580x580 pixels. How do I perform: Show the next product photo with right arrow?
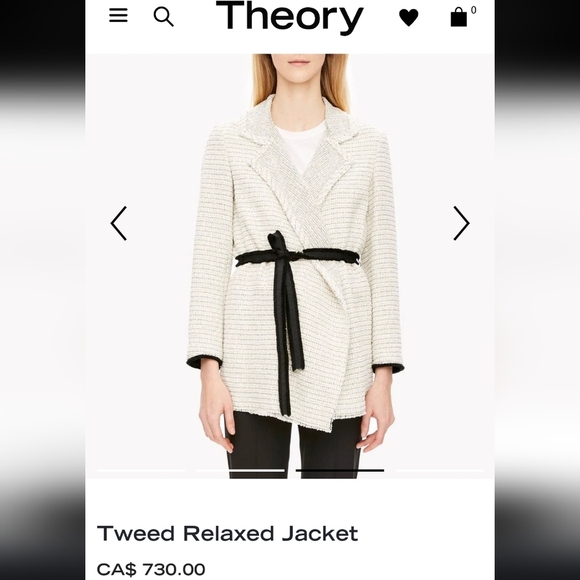tap(461, 223)
